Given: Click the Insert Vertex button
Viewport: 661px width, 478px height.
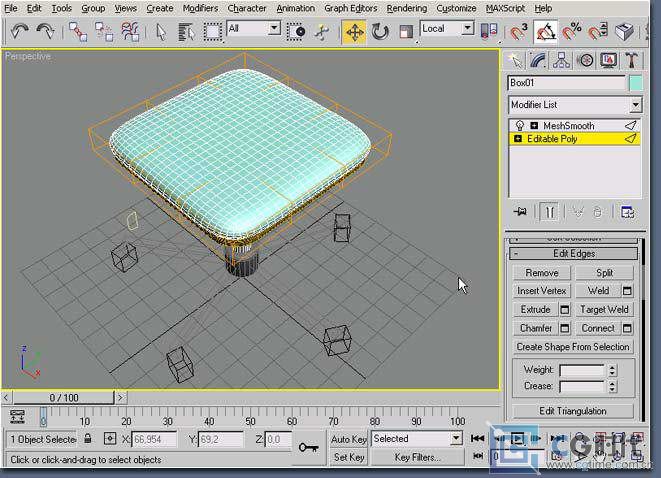Looking at the screenshot, I should tap(541, 291).
